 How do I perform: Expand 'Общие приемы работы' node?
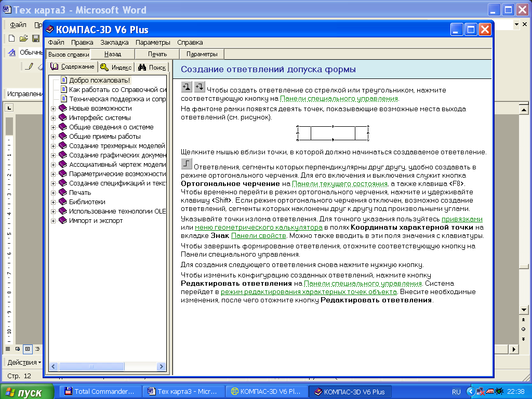(x=54, y=137)
